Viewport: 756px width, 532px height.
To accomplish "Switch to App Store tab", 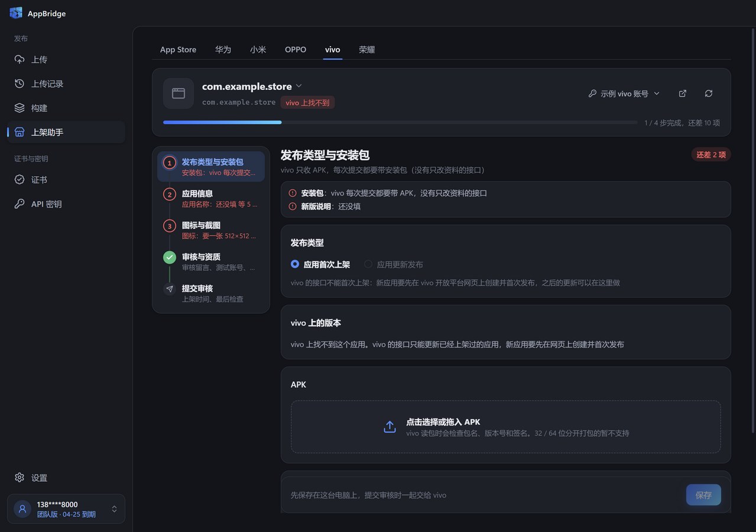I will pos(178,50).
